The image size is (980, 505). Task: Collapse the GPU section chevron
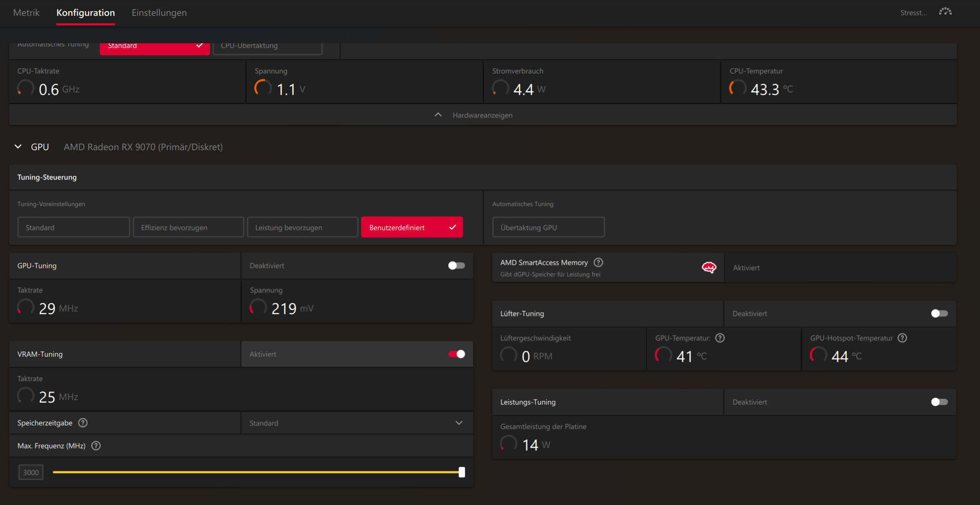[18, 147]
